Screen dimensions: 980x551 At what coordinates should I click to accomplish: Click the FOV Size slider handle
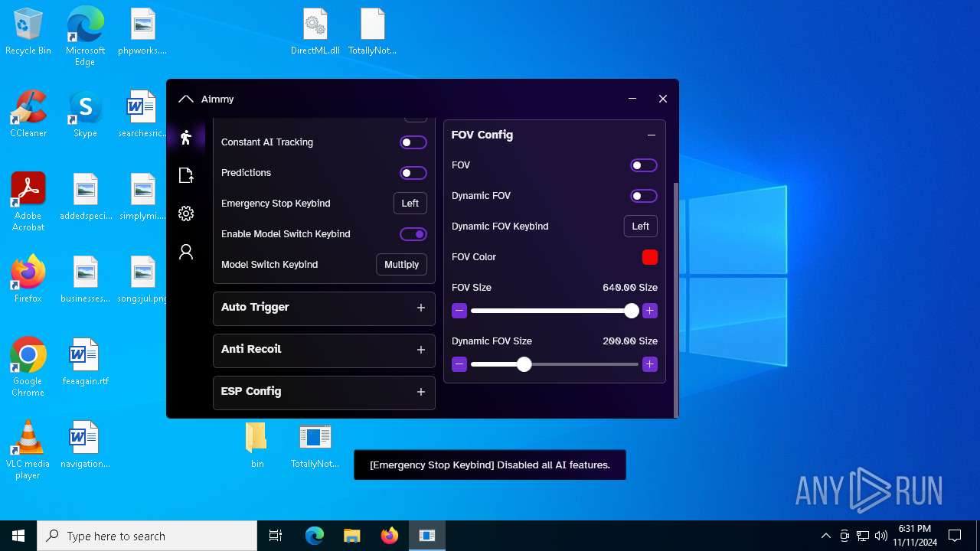[632, 311]
